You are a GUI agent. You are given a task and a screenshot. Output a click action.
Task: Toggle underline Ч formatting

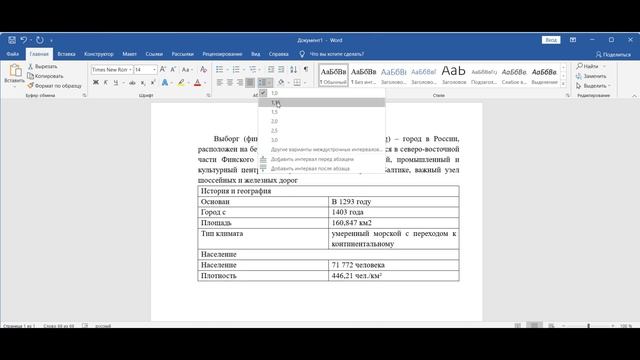click(116, 83)
